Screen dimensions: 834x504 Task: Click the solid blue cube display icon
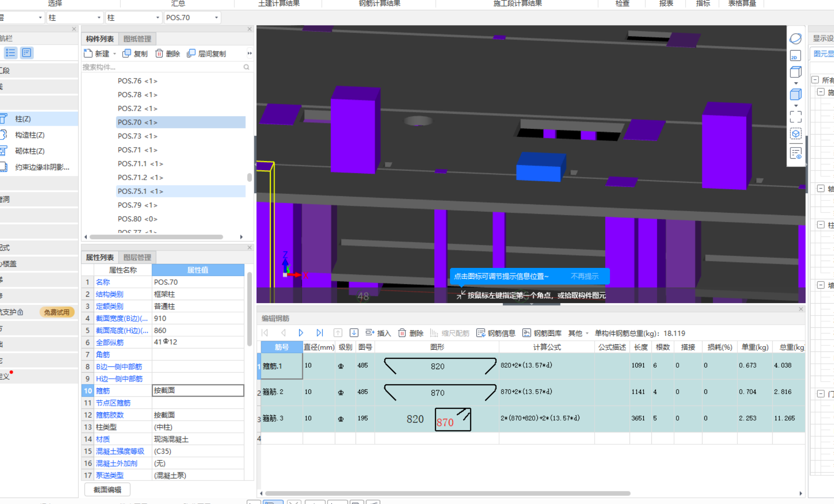click(x=796, y=94)
